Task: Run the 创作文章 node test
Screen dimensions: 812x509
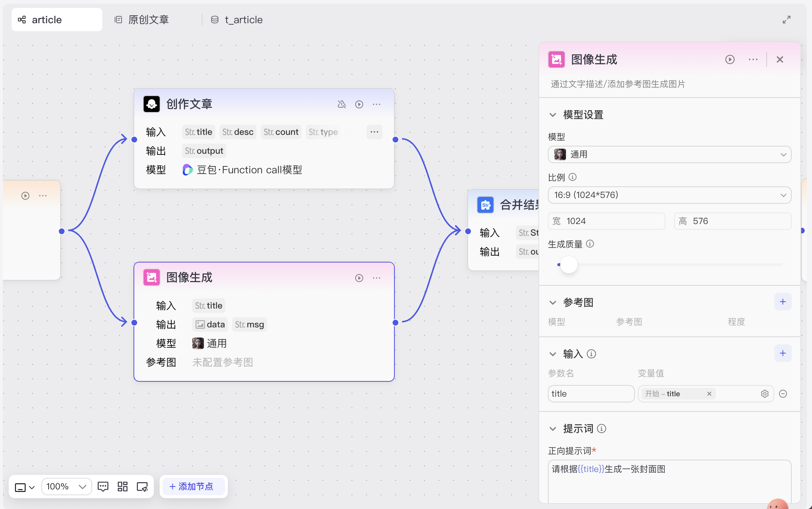Action: pyautogui.click(x=359, y=104)
